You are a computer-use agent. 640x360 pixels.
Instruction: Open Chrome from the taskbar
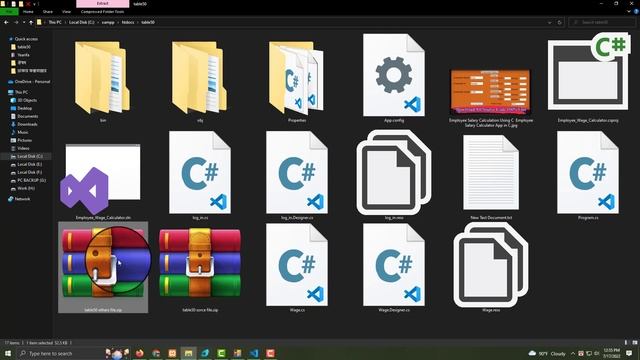click(156, 353)
